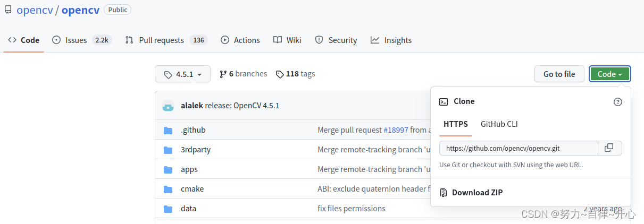Toggle the green Code dropdown button
Image resolution: width=644 pixels, height=224 pixels.
point(610,74)
